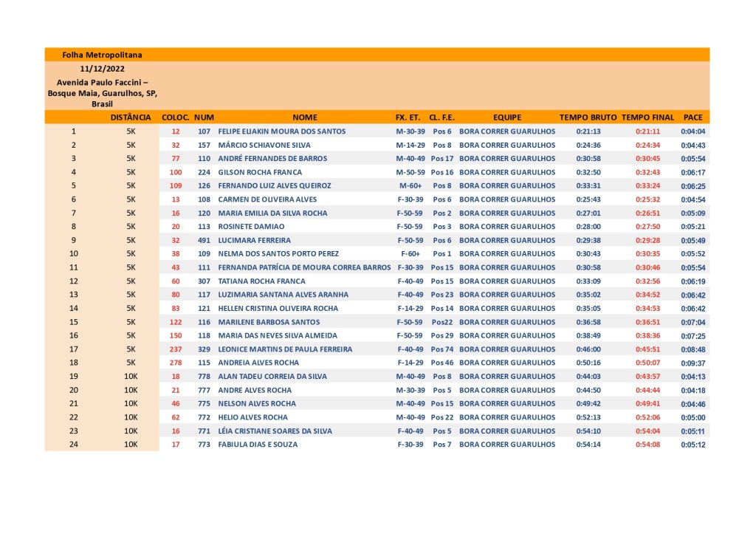Select bib number 778
This screenshot has height=534, width=756.
204,376
